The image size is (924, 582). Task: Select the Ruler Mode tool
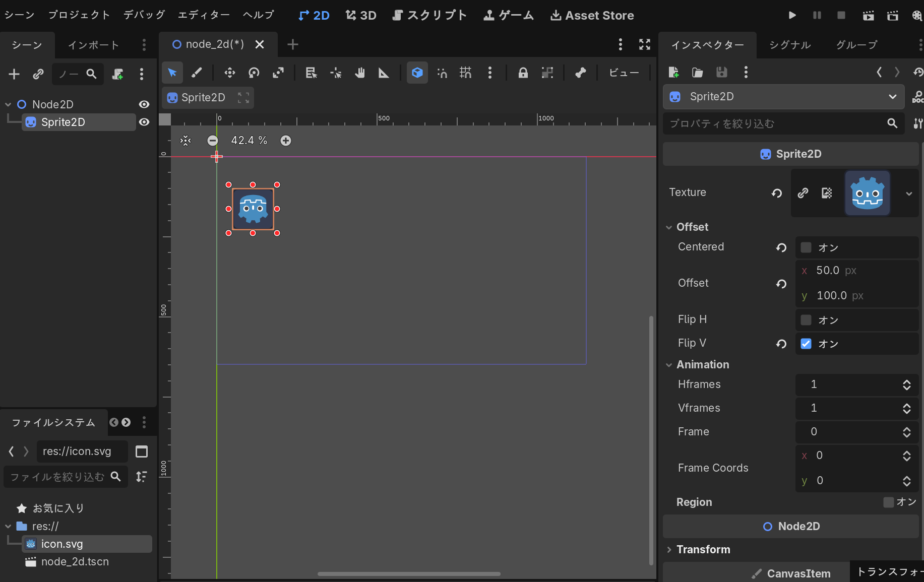384,73
